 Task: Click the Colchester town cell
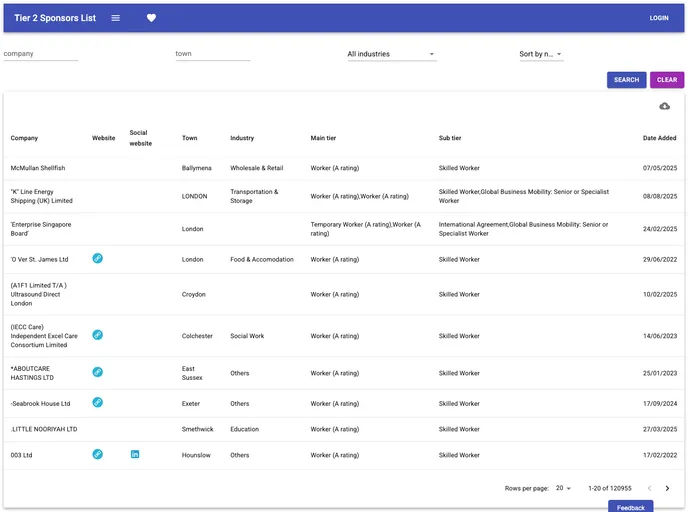tap(197, 336)
